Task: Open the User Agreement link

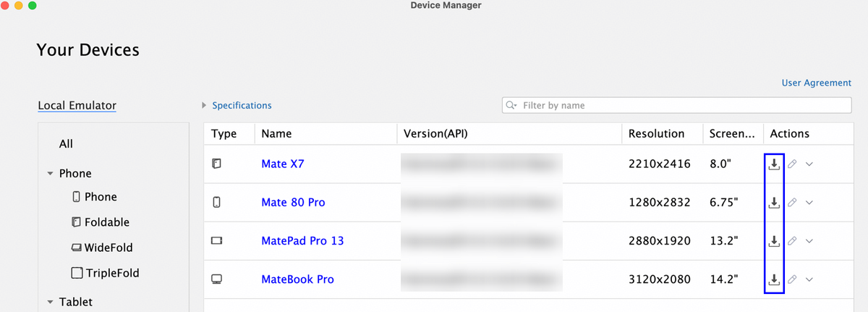Action: (816, 83)
